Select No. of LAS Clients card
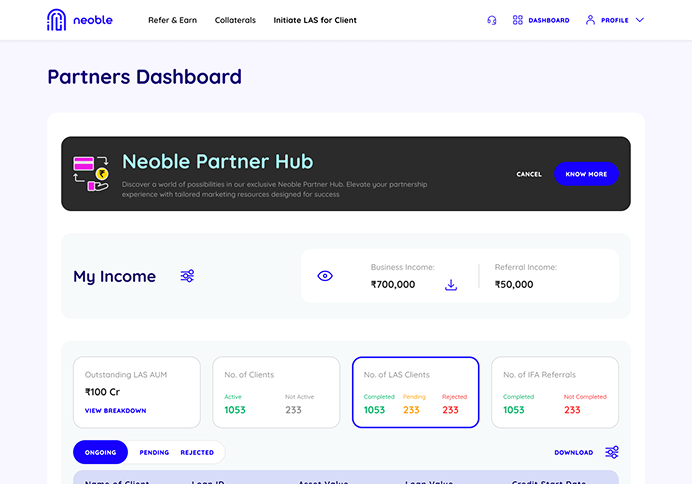692x484 pixels. [416, 392]
